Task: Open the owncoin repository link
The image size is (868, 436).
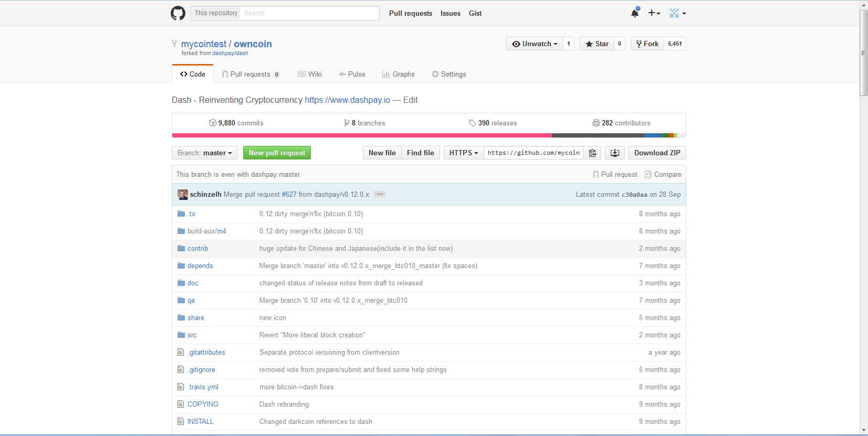Action: coord(253,44)
